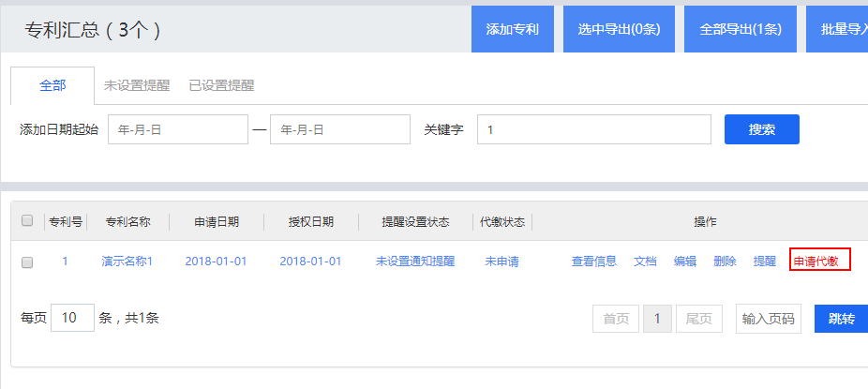Open the 文档 link in operations

click(645, 262)
